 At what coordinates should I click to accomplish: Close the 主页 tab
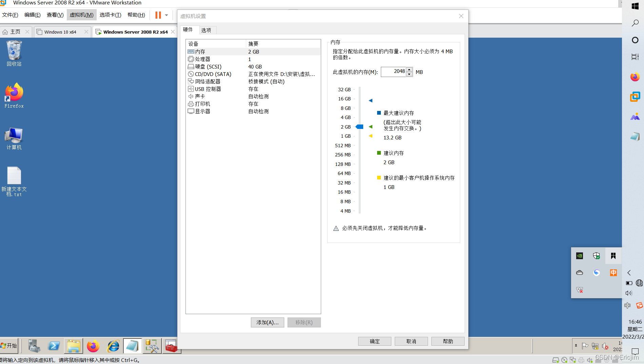pyautogui.click(x=27, y=32)
